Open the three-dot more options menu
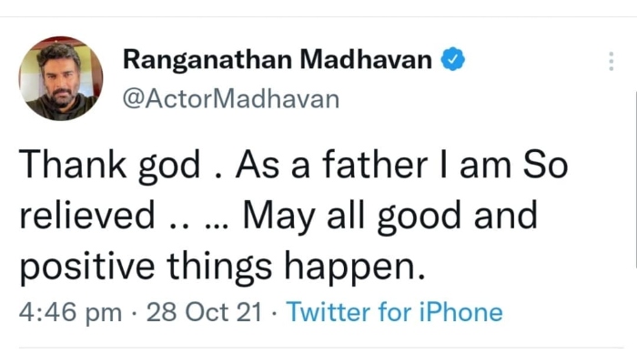Image resolution: width=637 pixels, height=364 pixels. 610,62
